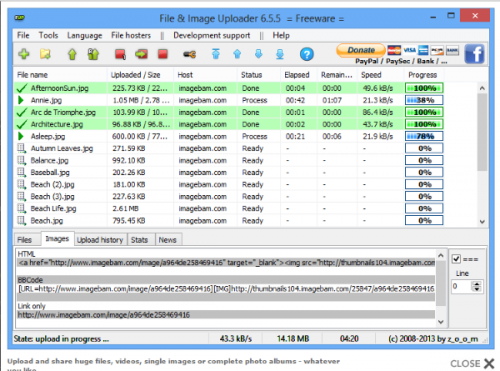Image resolution: width=500 pixels, height=371 pixels.
Task: Click the green checkmark beside AfternoonSun.jpg
Action: [21, 88]
